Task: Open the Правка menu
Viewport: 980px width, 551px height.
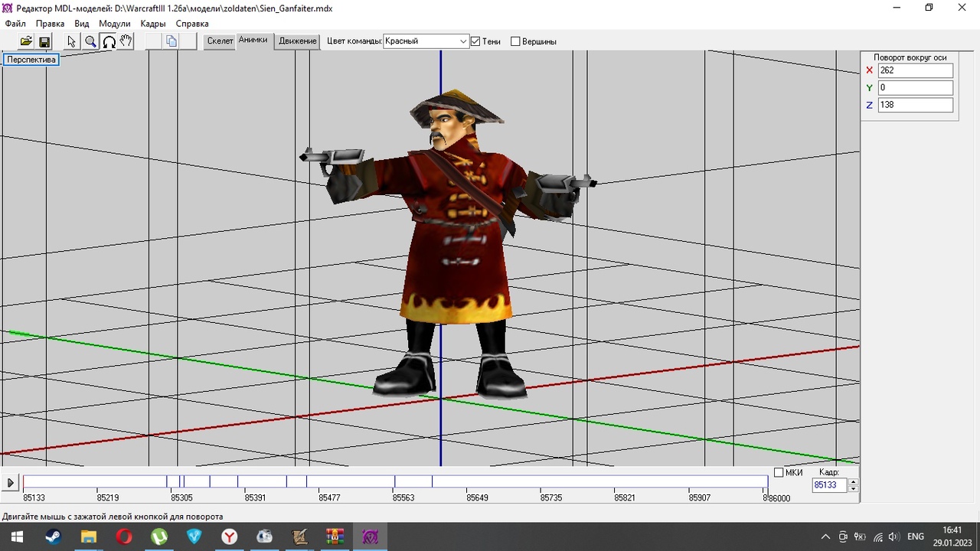Action: pyautogui.click(x=50, y=24)
